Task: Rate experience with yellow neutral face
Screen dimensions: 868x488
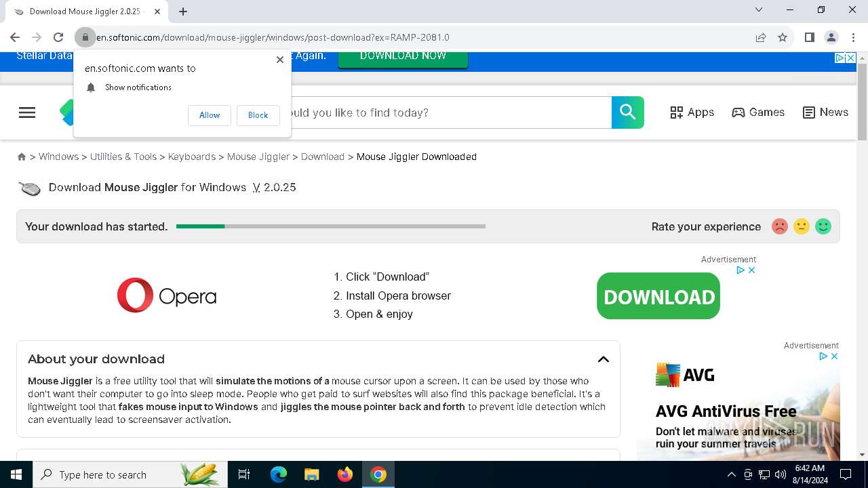Action: point(802,226)
